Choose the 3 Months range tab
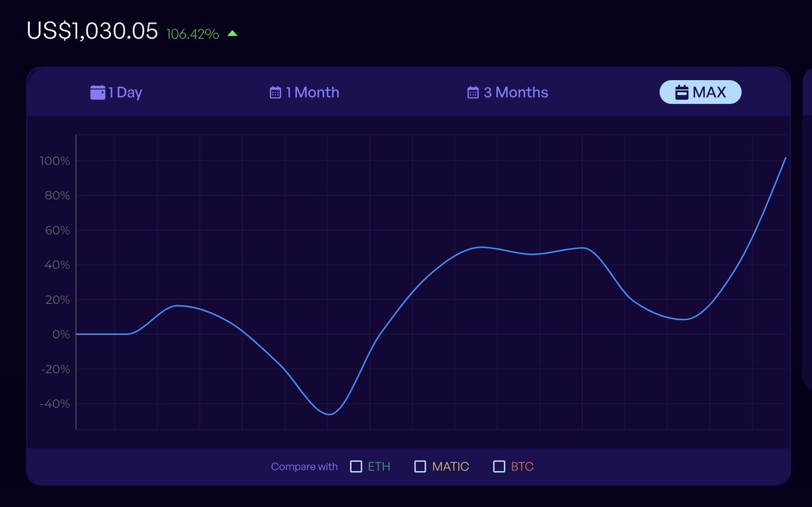 tap(507, 92)
